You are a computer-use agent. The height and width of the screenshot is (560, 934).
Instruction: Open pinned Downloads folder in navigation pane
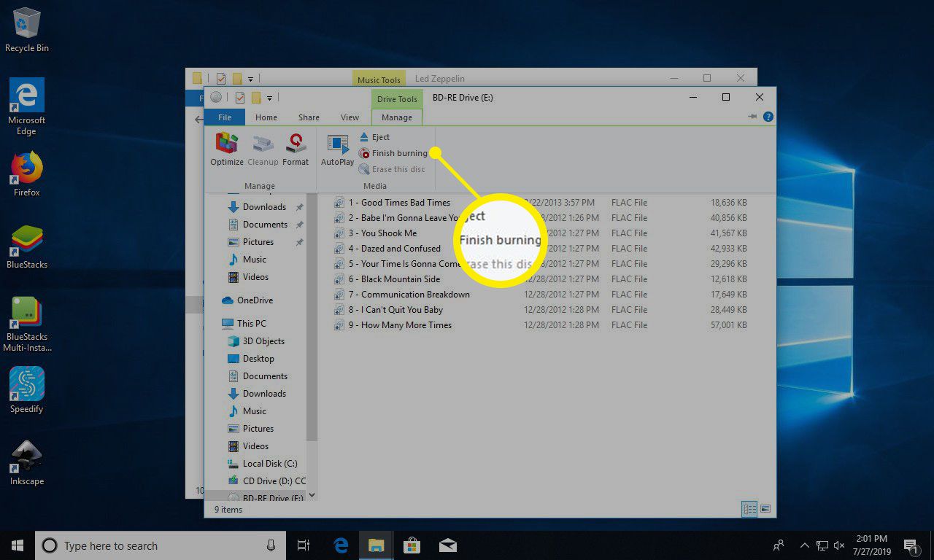(257, 207)
